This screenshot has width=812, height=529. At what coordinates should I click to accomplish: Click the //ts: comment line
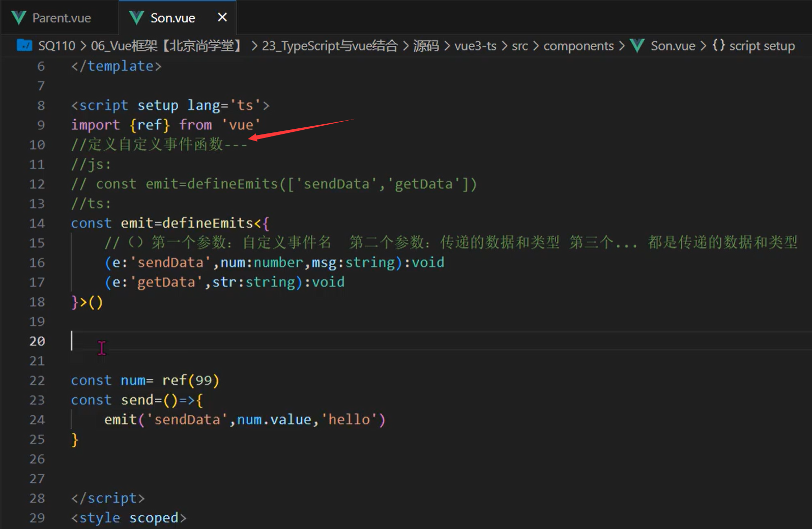[91, 204]
